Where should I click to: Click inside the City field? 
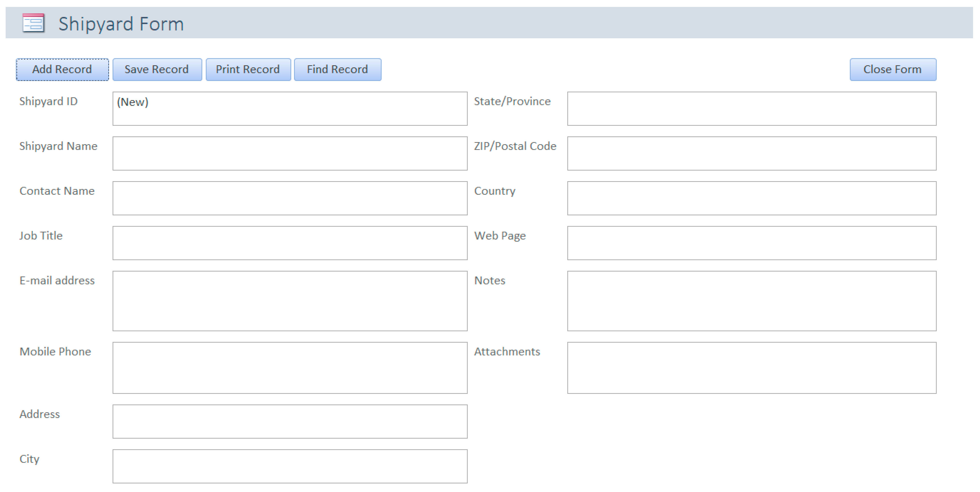pyautogui.click(x=289, y=466)
